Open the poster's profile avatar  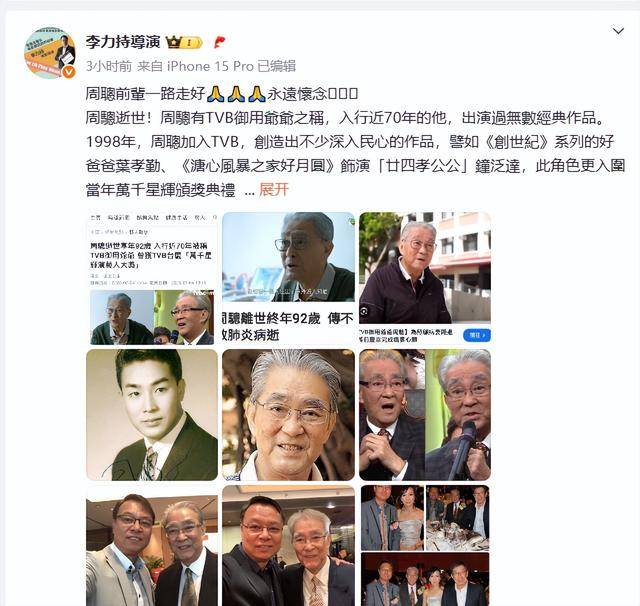click(x=50, y=53)
